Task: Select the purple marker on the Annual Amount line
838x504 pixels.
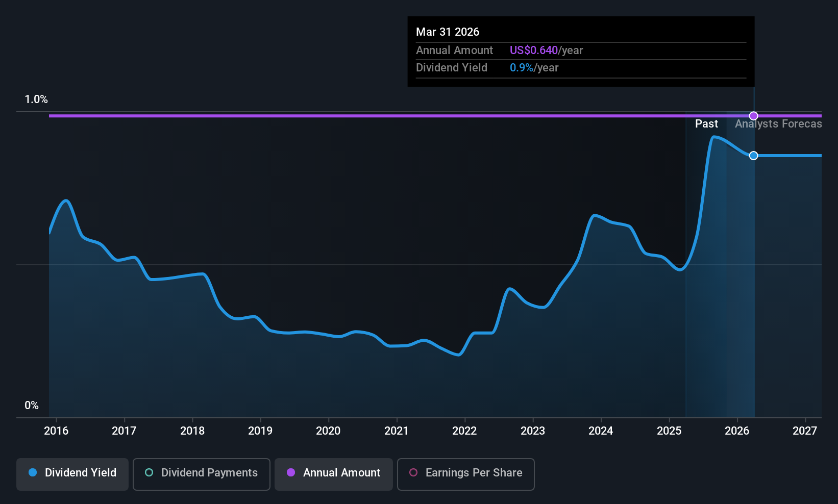Action: point(753,116)
